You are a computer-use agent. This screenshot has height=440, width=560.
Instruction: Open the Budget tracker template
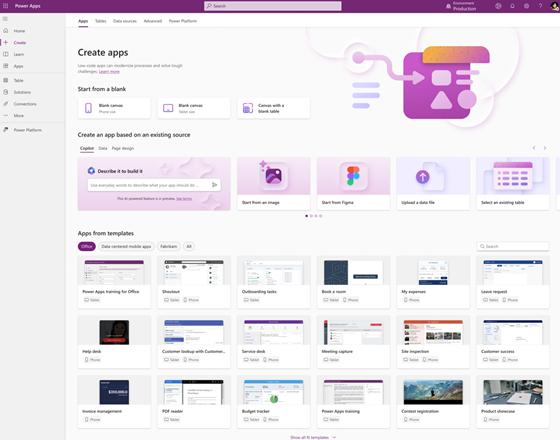click(274, 401)
